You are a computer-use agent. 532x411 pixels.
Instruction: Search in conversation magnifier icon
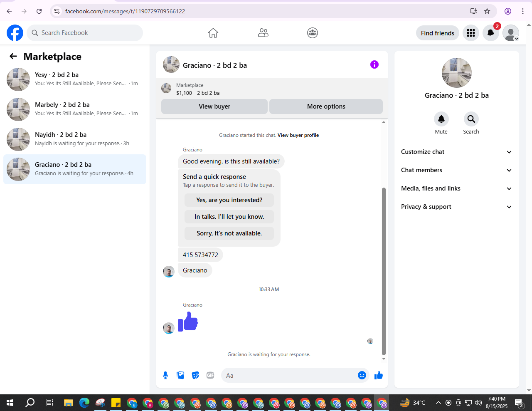(471, 119)
